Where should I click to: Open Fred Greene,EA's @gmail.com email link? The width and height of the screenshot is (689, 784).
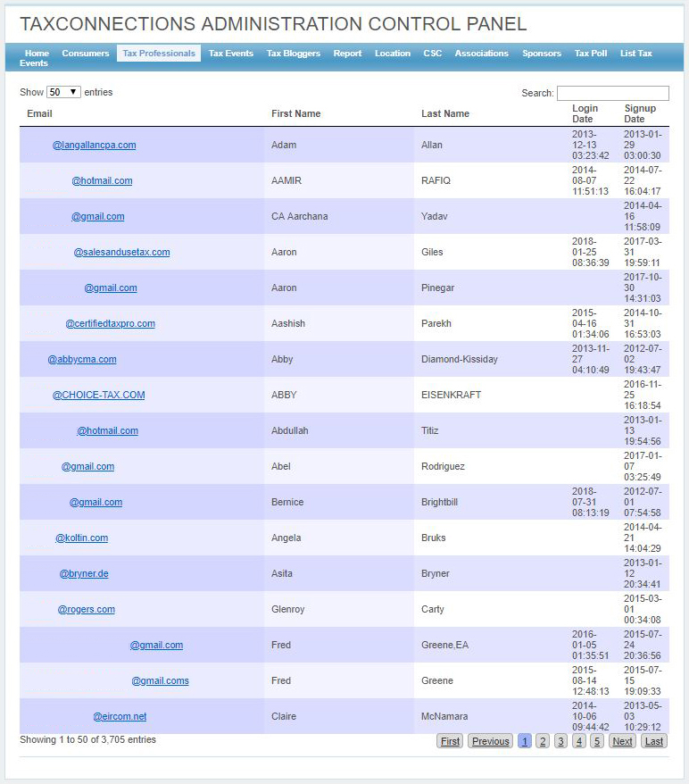(156, 646)
